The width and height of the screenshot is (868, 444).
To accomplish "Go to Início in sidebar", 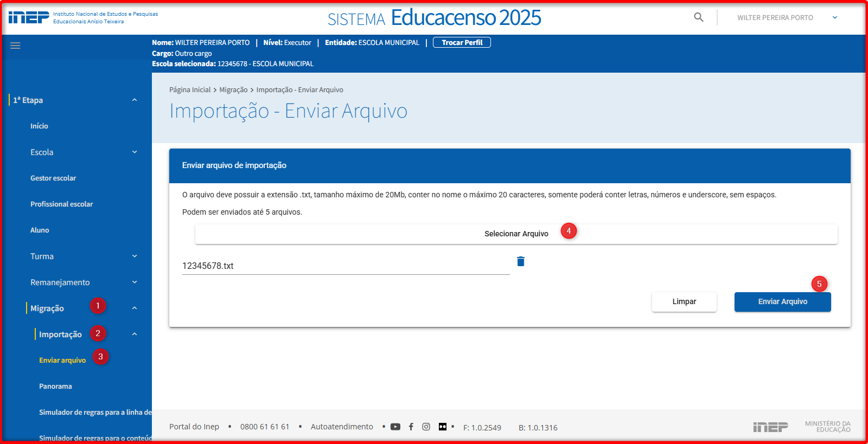I will tap(39, 126).
